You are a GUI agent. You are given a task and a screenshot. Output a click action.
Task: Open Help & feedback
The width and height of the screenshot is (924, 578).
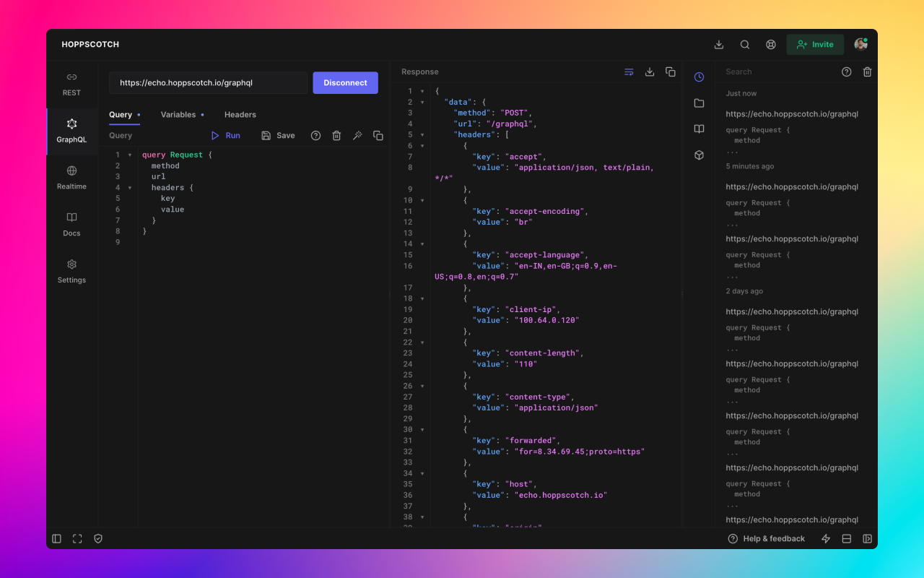pyautogui.click(x=766, y=539)
